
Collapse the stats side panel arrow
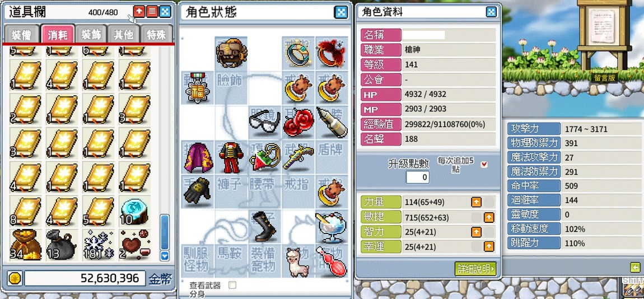tap(635, 268)
